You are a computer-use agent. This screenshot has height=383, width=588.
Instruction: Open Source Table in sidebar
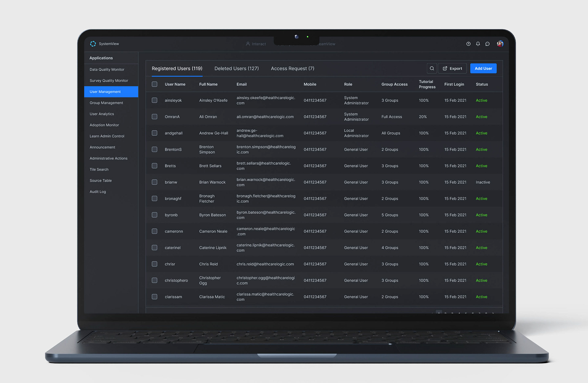tap(111, 180)
